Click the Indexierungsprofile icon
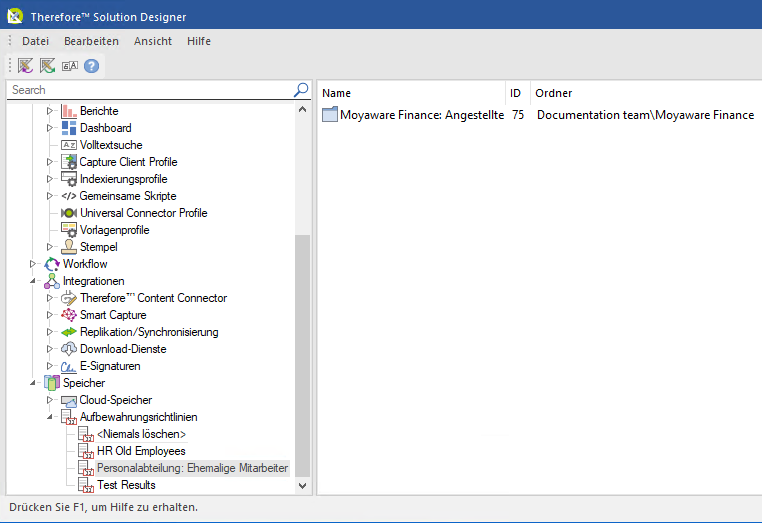The width and height of the screenshot is (762, 523). [69, 179]
